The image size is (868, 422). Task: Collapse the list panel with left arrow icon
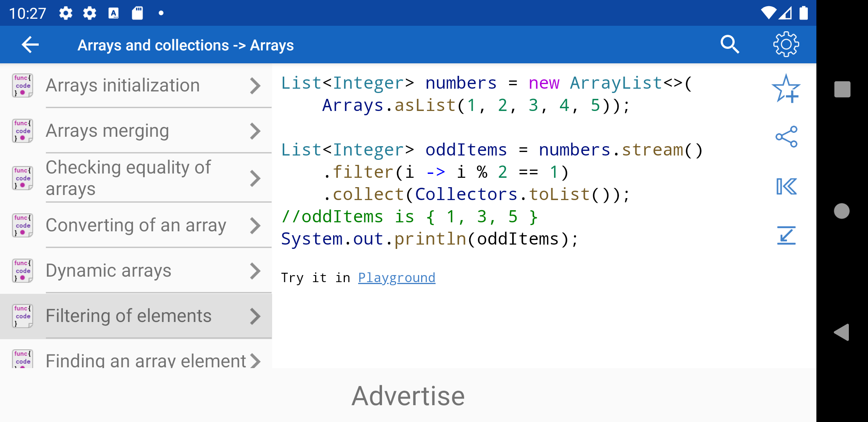click(x=786, y=186)
